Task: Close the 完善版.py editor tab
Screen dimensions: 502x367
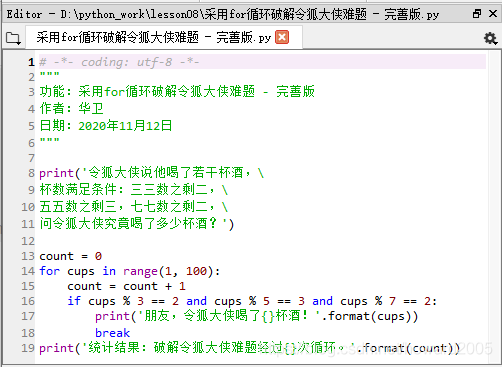Action: [282, 37]
